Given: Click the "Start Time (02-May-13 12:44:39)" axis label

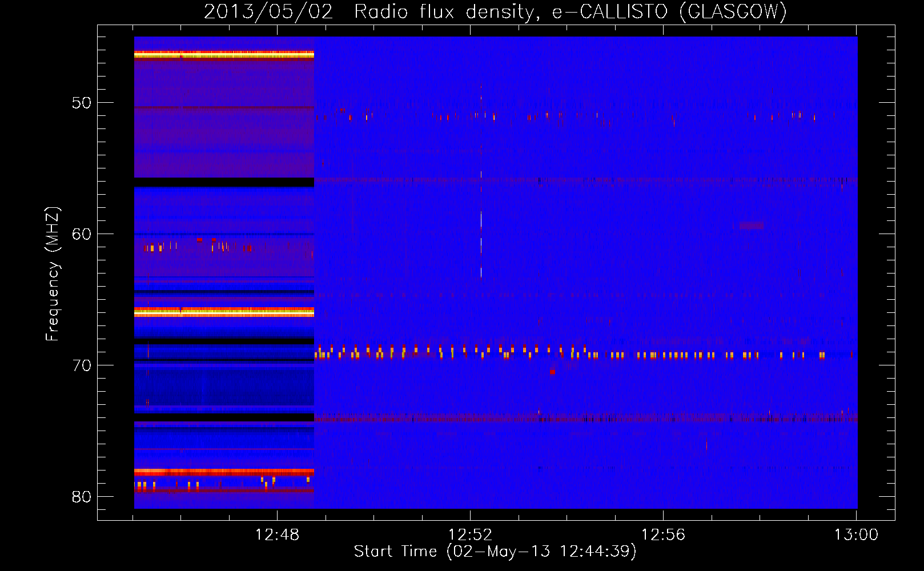Looking at the screenshot, I should 495,552.
